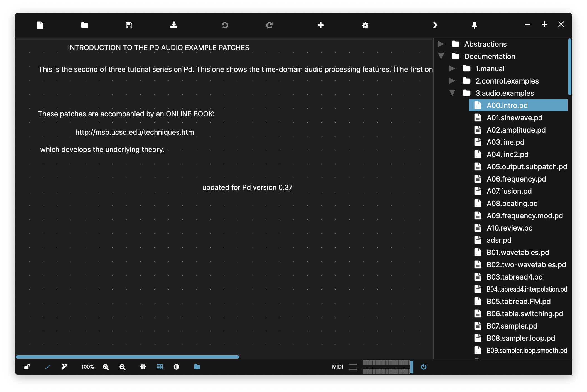
Task: Open A01.sinewave.pd from the file tree
Action: pyautogui.click(x=515, y=117)
